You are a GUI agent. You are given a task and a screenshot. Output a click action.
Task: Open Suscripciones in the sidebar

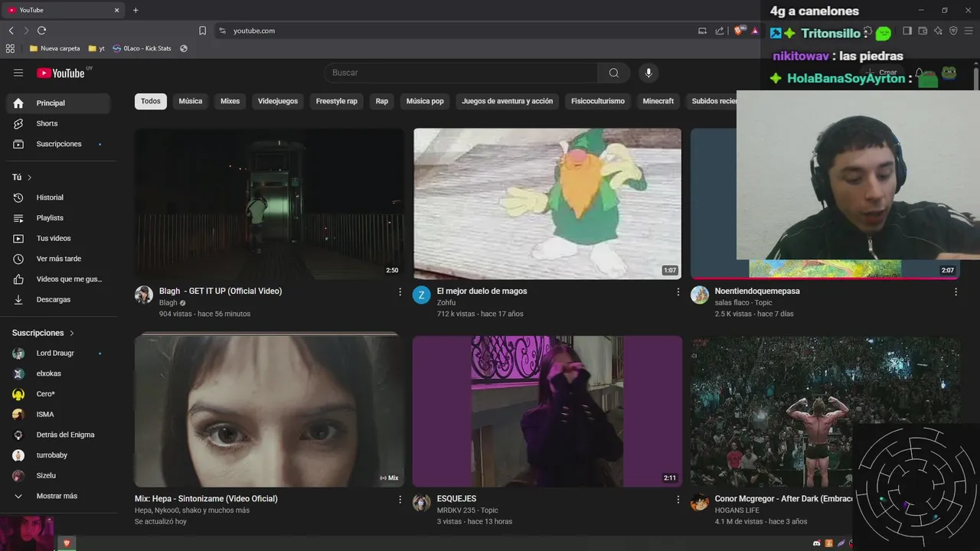tap(58, 144)
